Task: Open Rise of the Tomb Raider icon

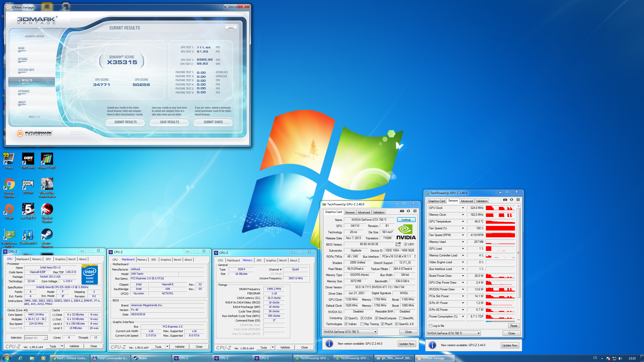Action: (47, 188)
